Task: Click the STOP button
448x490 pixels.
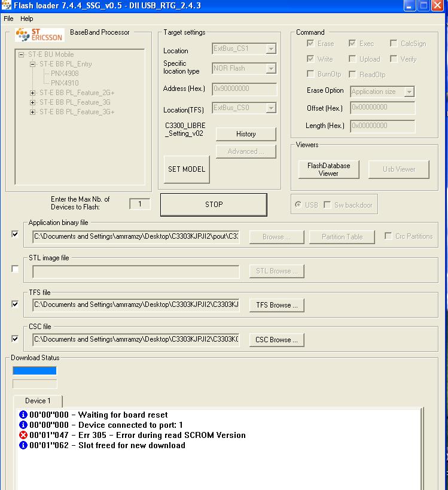Action: click(214, 205)
